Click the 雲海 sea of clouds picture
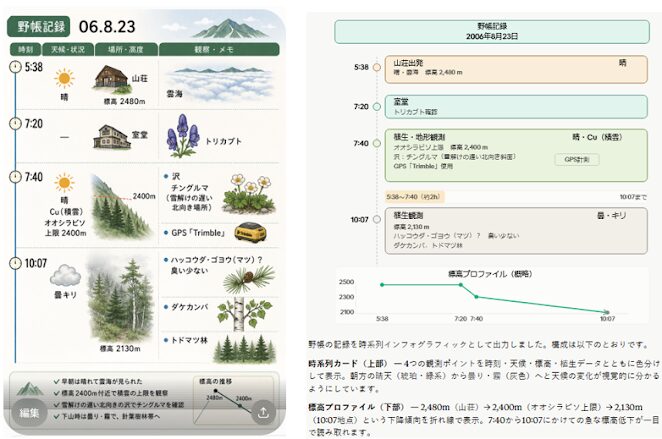Screen dimensions: 662x439 click(220, 84)
